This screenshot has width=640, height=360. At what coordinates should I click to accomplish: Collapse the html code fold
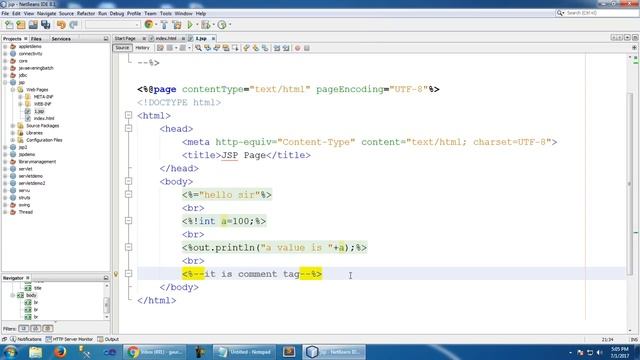coord(129,116)
